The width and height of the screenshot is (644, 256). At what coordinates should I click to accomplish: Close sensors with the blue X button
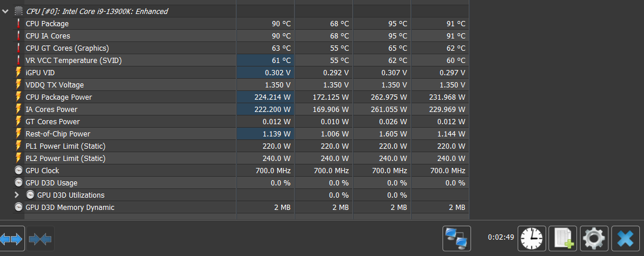pos(625,239)
